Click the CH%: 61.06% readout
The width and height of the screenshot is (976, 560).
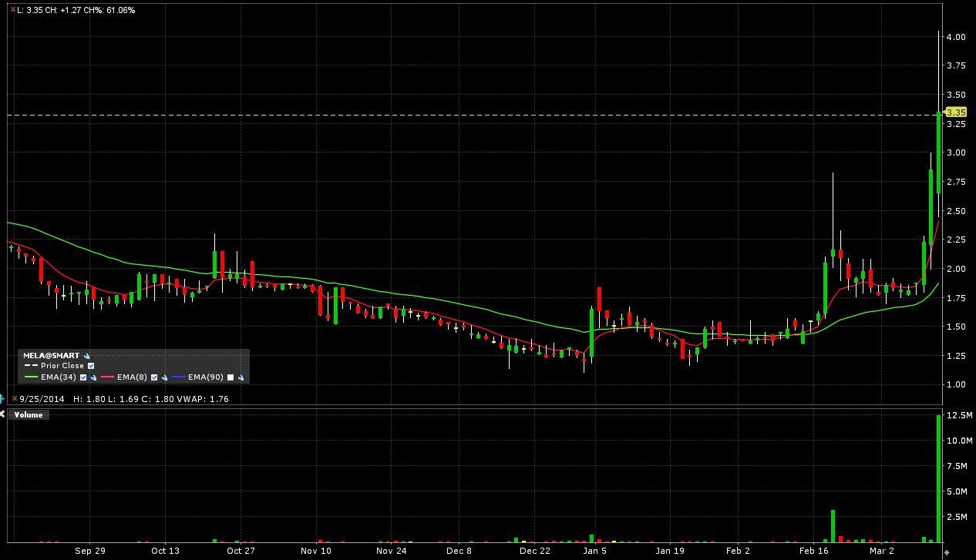point(109,10)
